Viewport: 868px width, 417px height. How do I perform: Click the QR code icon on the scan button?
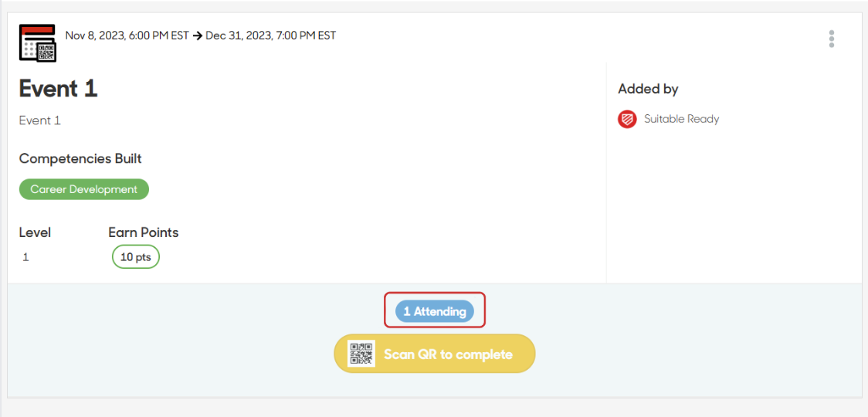[x=361, y=354]
